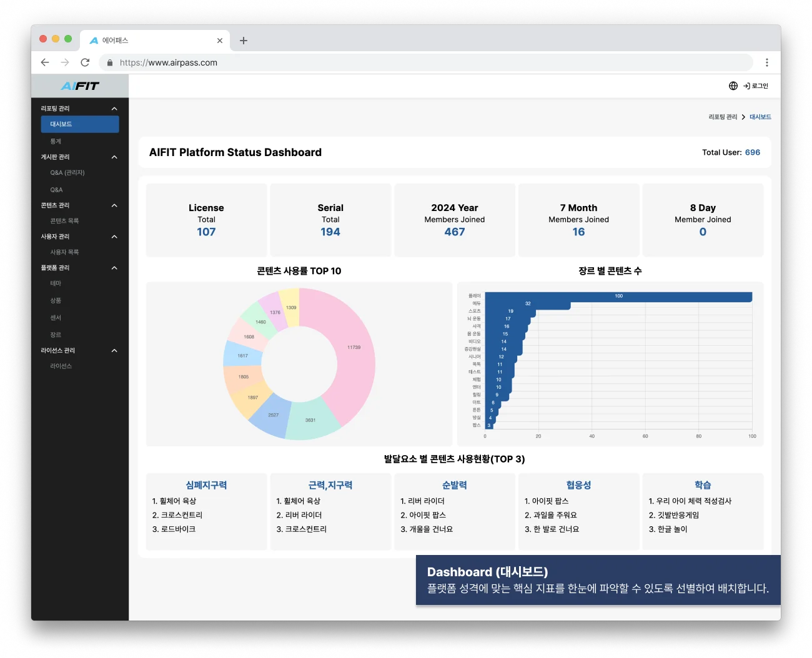The width and height of the screenshot is (812, 658).
Task: Collapse the 플랫폼 관리 section
Action: pos(114,268)
